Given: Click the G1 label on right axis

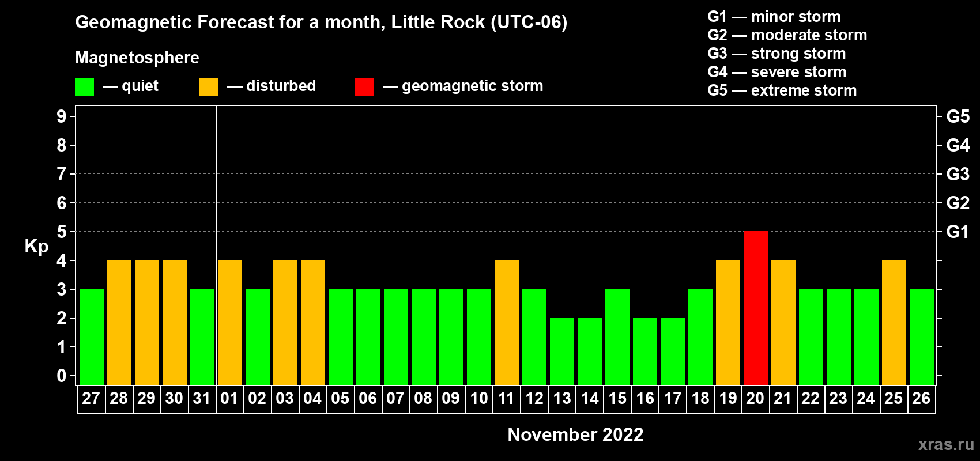Looking at the screenshot, I should click(x=958, y=232).
